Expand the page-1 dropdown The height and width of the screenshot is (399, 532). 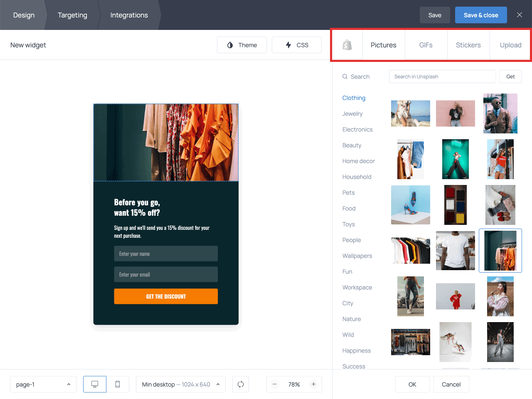(43, 384)
